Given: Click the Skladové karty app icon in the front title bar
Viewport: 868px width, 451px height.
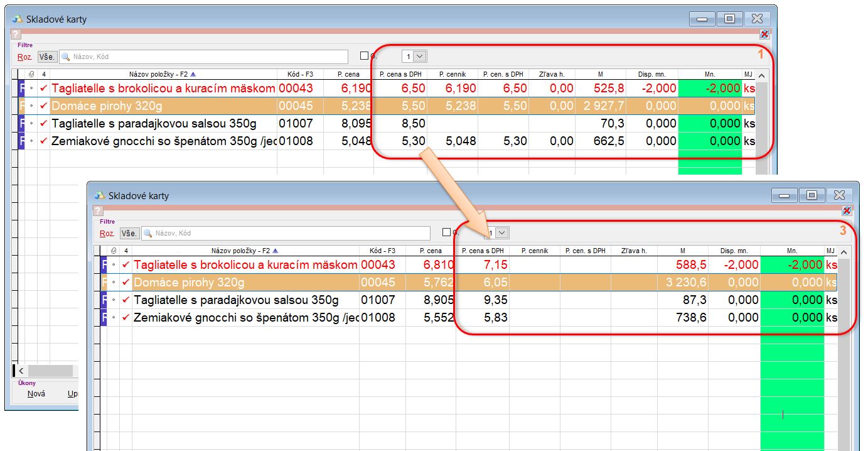Looking at the screenshot, I should (x=99, y=195).
